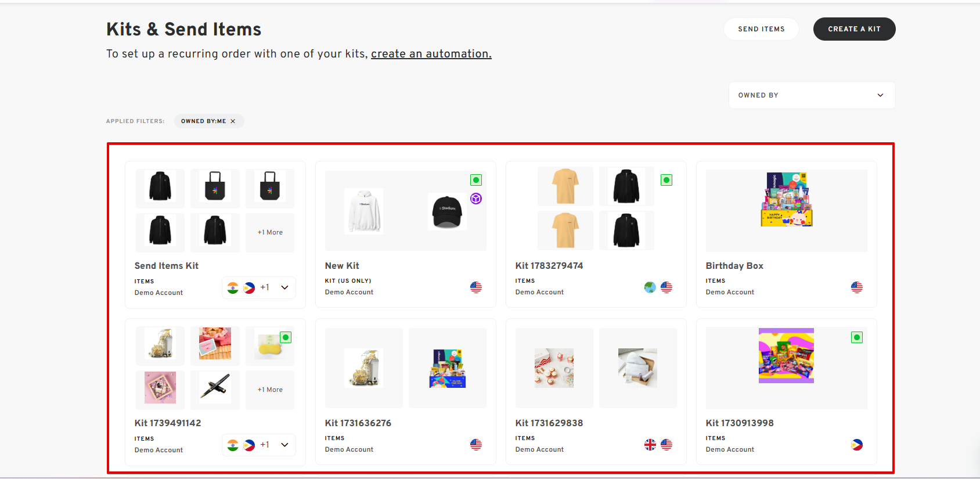Viewport: 980px width, 479px height.
Task: Click the globe icon on Kit 1783279474
Action: 650,287
